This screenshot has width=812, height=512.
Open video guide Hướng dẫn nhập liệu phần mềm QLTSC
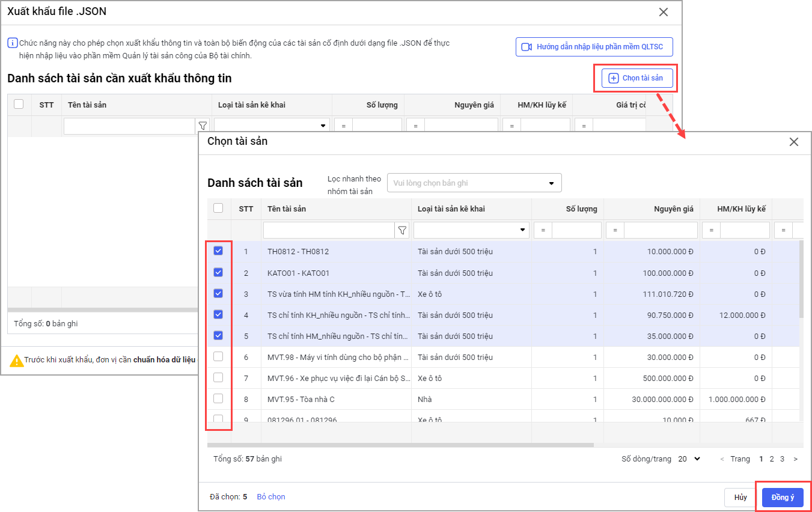pyautogui.click(x=594, y=47)
